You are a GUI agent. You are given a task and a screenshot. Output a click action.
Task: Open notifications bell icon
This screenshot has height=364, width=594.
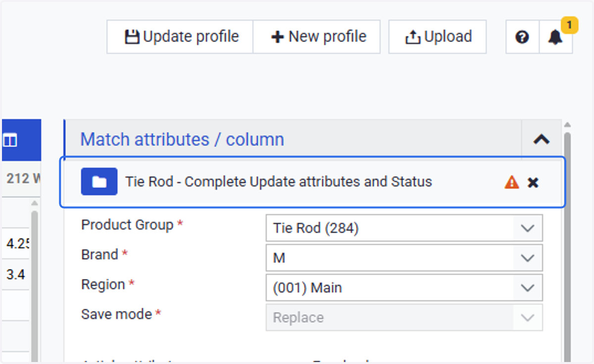(x=556, y=37)
